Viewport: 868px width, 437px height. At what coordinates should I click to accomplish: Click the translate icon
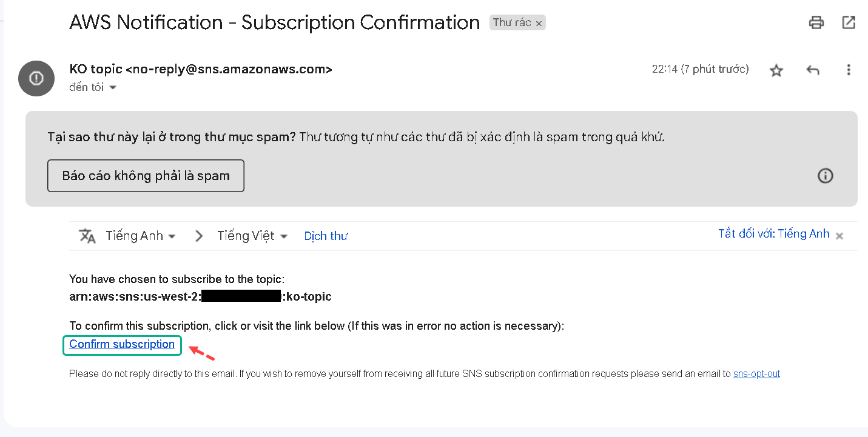87,236
